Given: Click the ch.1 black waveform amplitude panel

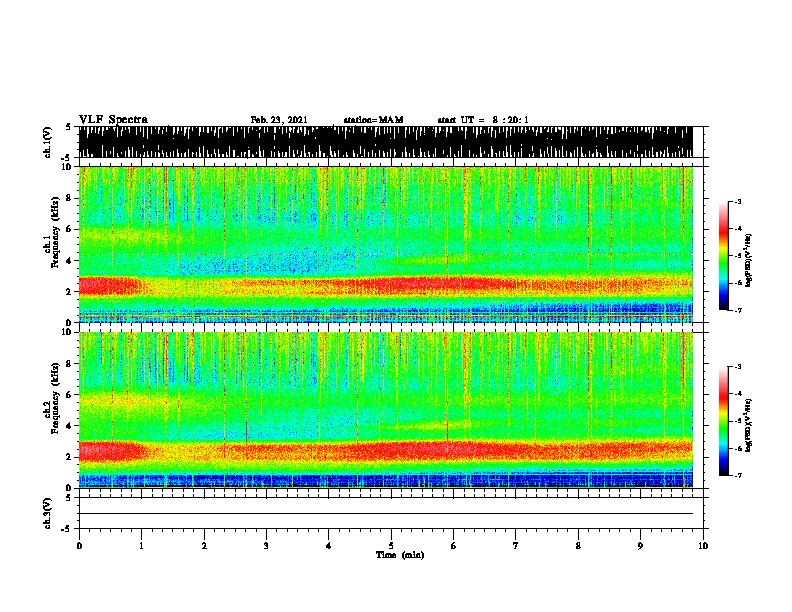Looking at the screenshot, I should [x=385, y=142].
